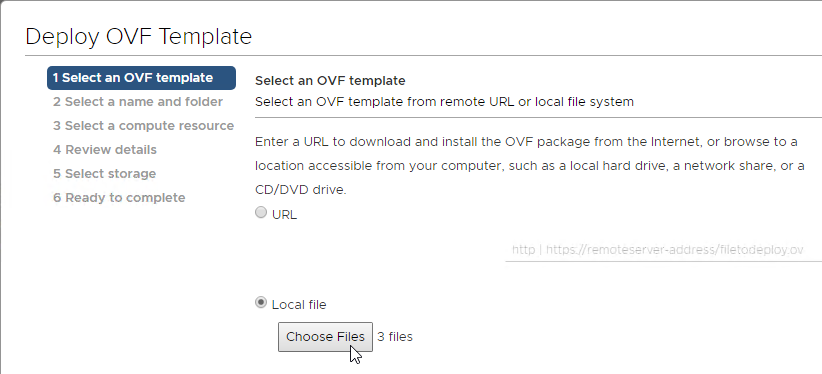The height and width of the screenshot is (374, 822).
Task: Jump to step 4 Review details
Action: [105, 150]
